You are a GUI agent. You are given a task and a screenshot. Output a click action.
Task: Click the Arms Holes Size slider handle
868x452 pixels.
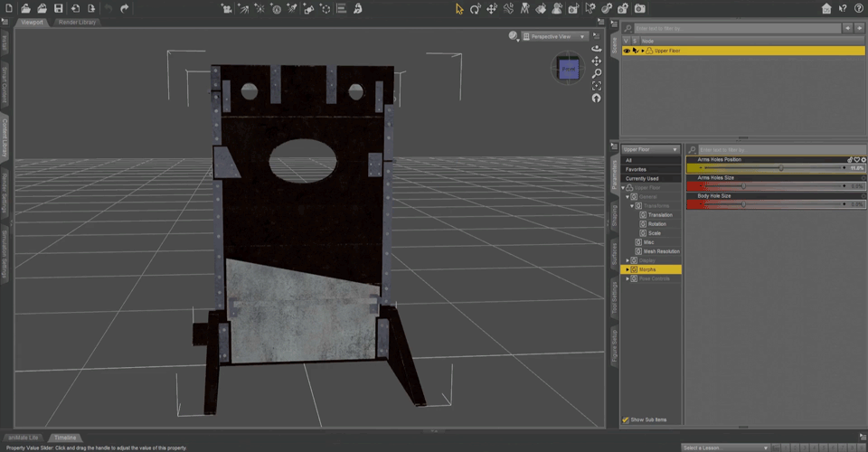(743, 186)
